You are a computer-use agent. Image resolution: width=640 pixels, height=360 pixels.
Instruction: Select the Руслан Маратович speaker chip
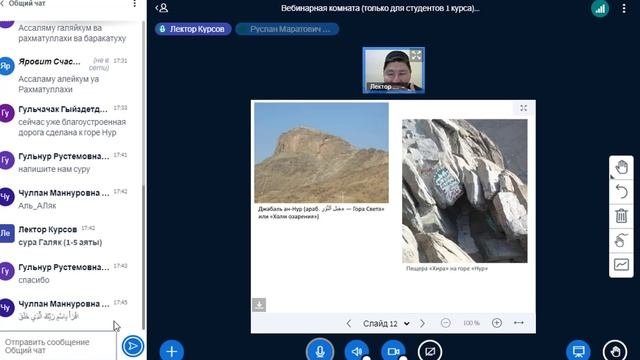(x=287, y=29)
